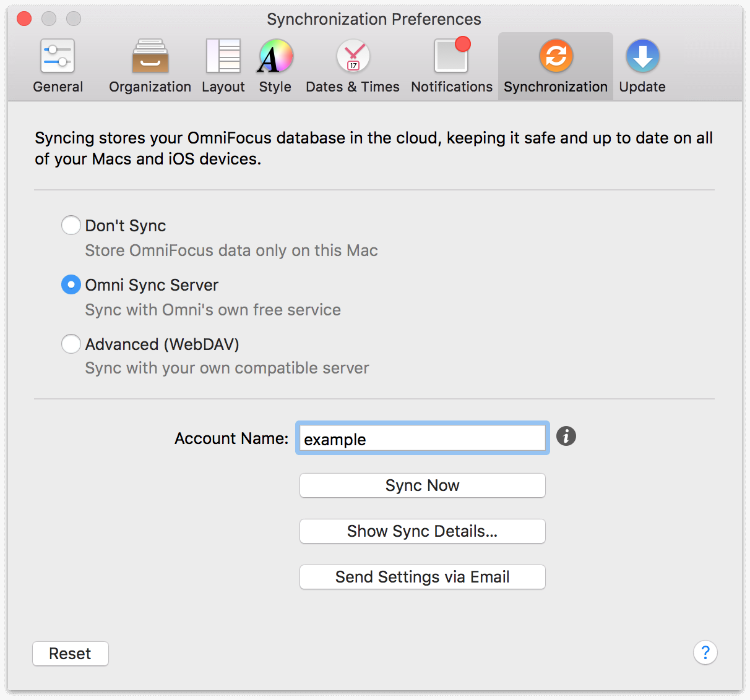Click the Synchronization Preferences window title
Screen dimensions: 750x700
(x=374, y=19)
